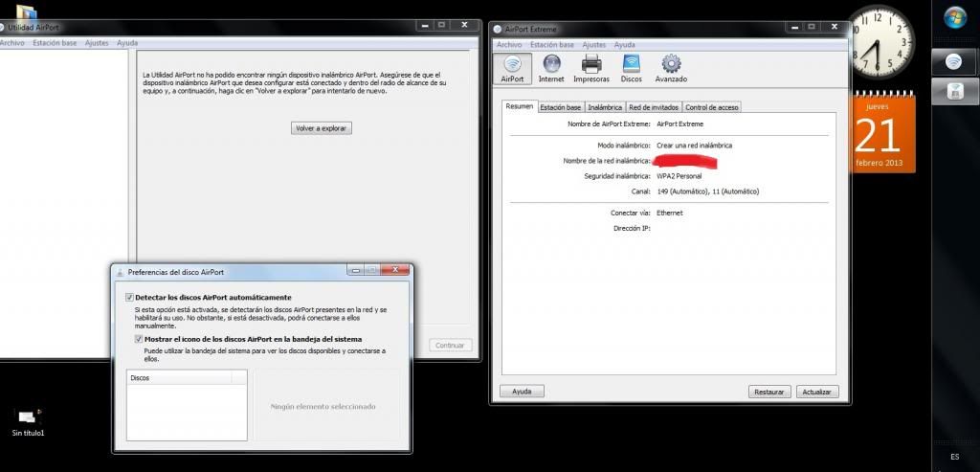Open Estación base menu in Utilidad AirPort window
The height and width of the screenshot is (472, 980).
click(55, 43)
